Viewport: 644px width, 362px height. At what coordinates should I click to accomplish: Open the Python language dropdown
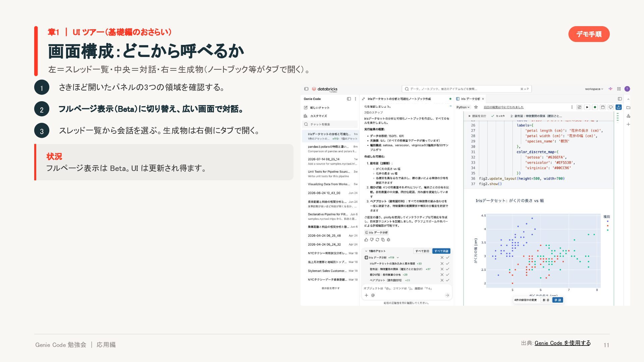coord(463,107)
